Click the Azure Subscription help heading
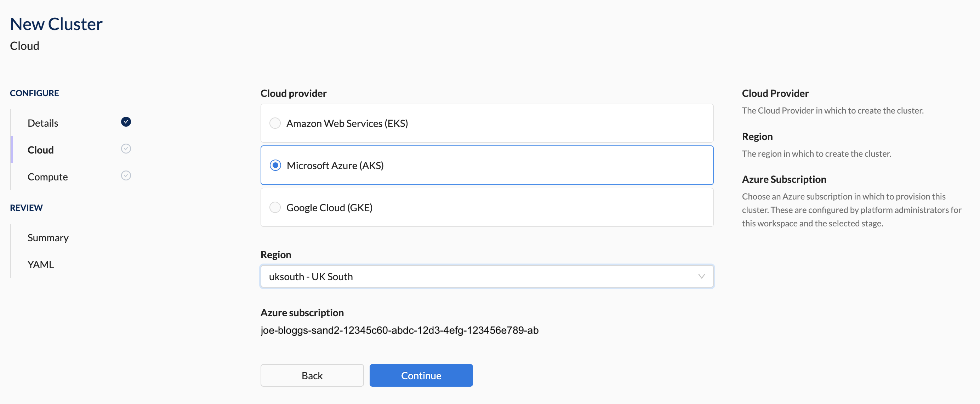The height and width of the screenshot is (404, 980). [x=784, y=179]
